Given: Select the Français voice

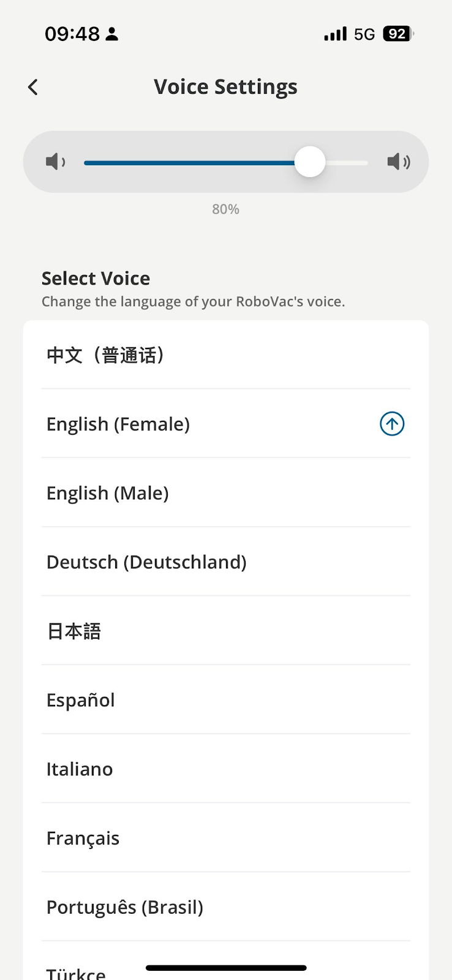Looking at the screenshot, I should coord(83,839).
